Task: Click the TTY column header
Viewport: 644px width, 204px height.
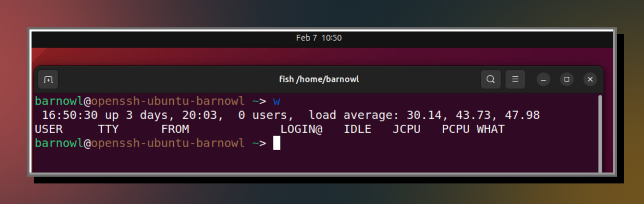Action: coord(108,129)
